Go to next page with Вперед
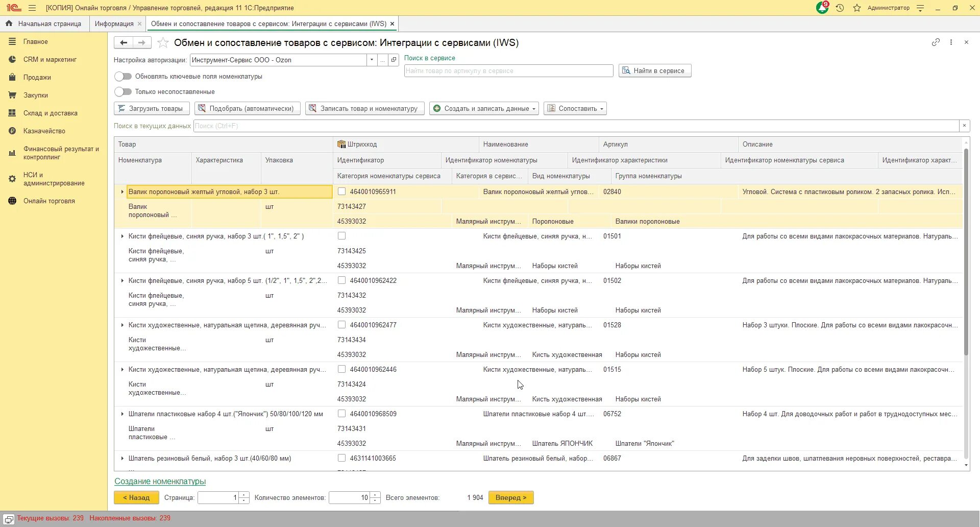Viewport: 980px width, 527px height. [x=511, y=497]
